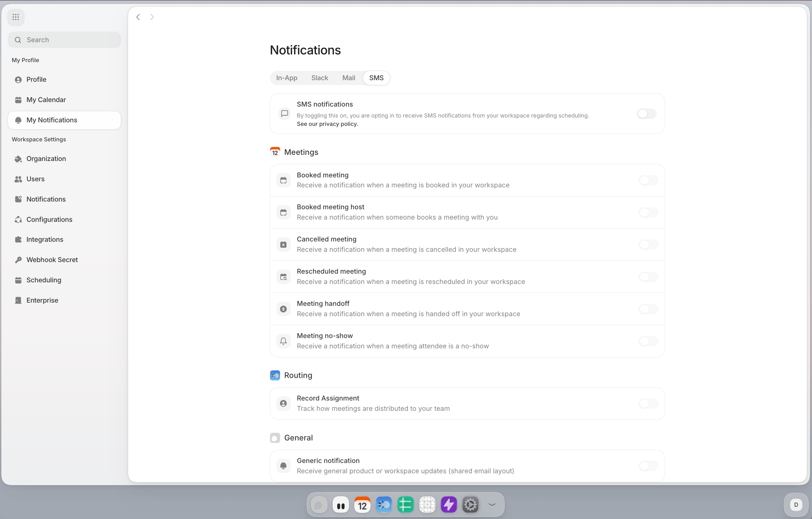The height and width of the screenshot is (519, 812).
Task: Open the purple lightning app in dock
Action: [x=449, y=505]
